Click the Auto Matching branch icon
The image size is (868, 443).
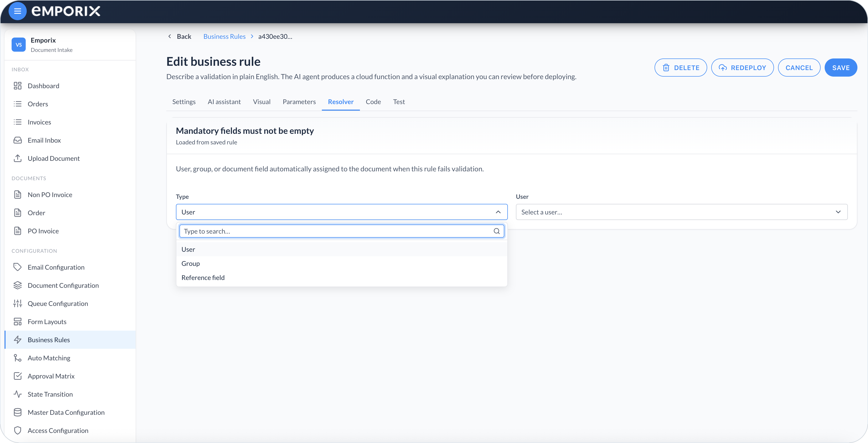(x=18, y=358)
